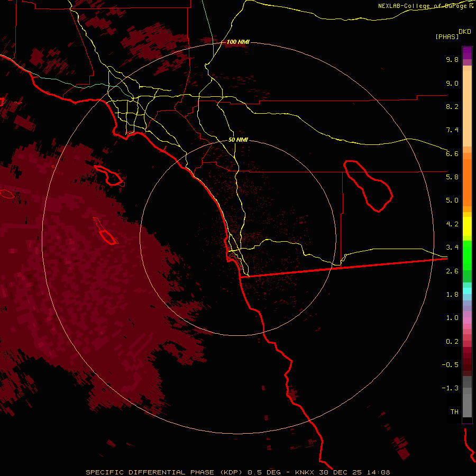Screen dimensions: 476x476
Task: Click the 7.4 scale value
Action: [x=452, y=130]
